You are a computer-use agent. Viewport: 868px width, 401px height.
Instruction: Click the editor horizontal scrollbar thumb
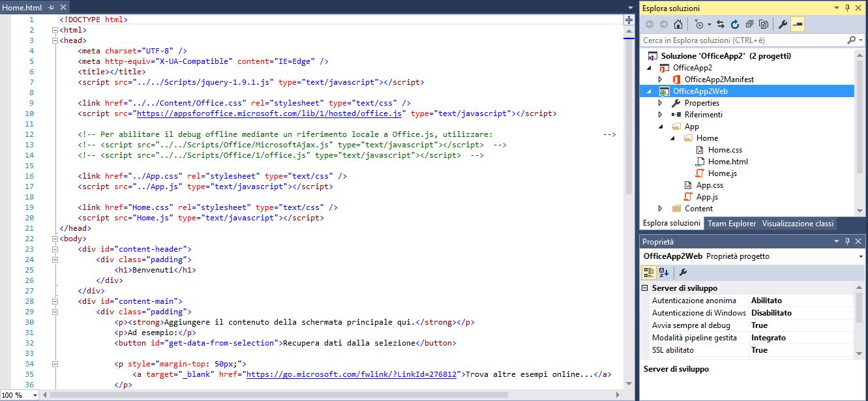pos(279,395)
